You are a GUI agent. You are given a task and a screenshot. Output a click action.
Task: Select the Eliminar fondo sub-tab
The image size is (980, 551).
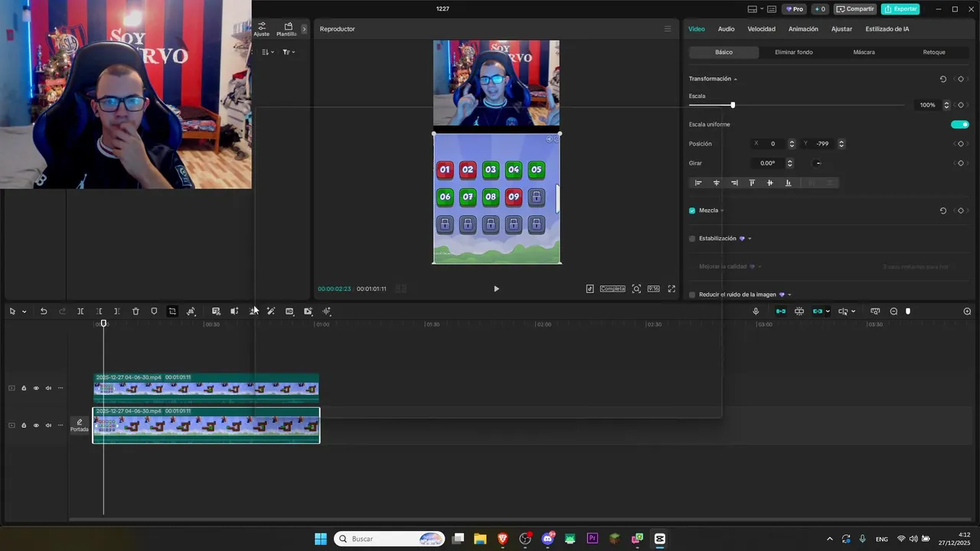click(x=794, y=52)
